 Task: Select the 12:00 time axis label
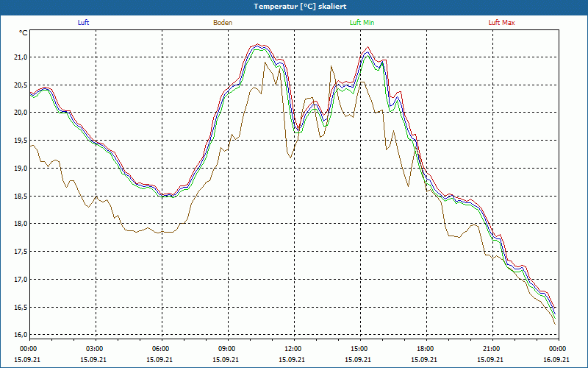click(x=293, y=349)
